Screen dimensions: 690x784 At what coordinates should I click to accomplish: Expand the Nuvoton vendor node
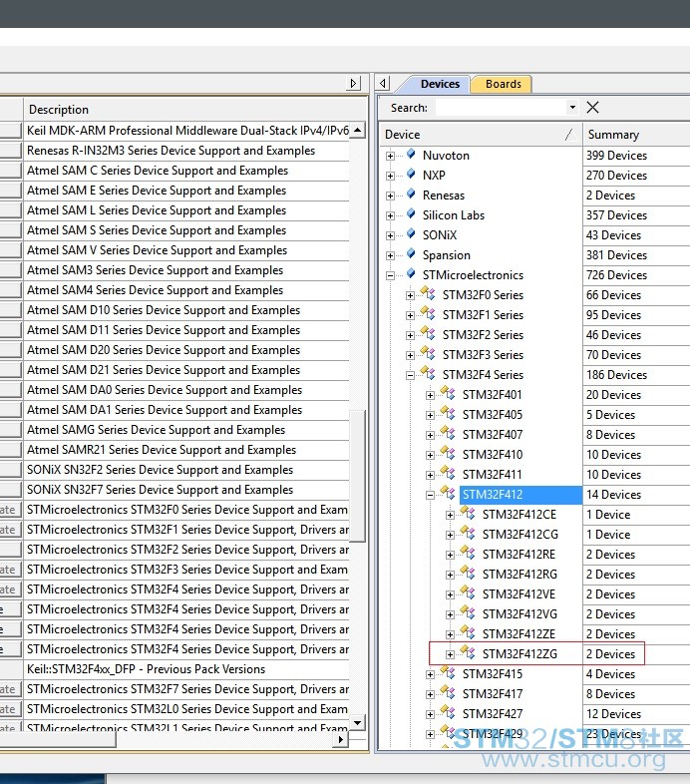pos(390,156)
